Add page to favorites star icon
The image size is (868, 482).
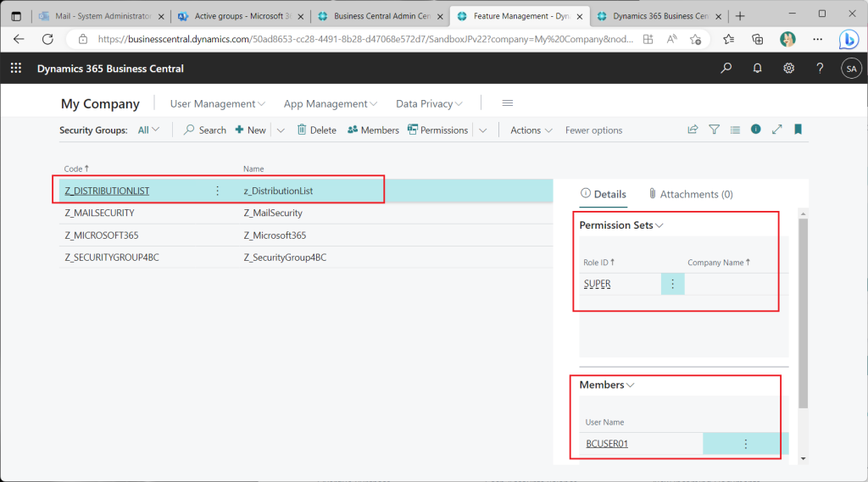point(695,39)
